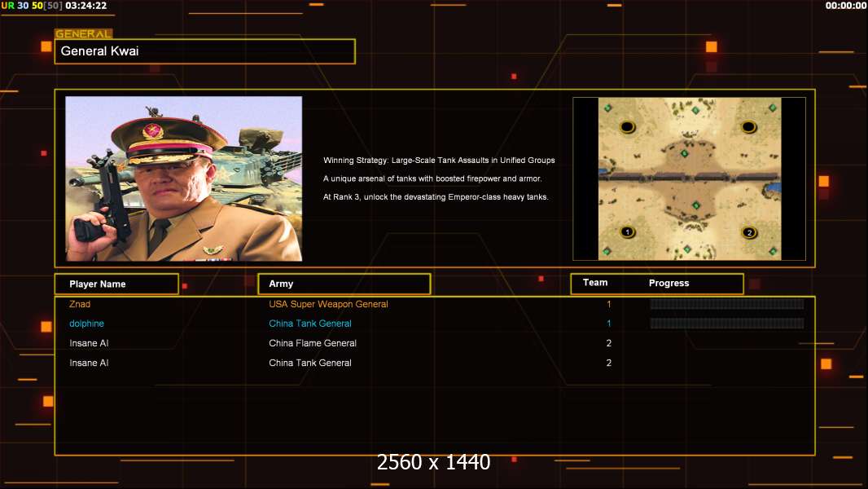Click dolphine's loading progress bar

coord(726,324)
